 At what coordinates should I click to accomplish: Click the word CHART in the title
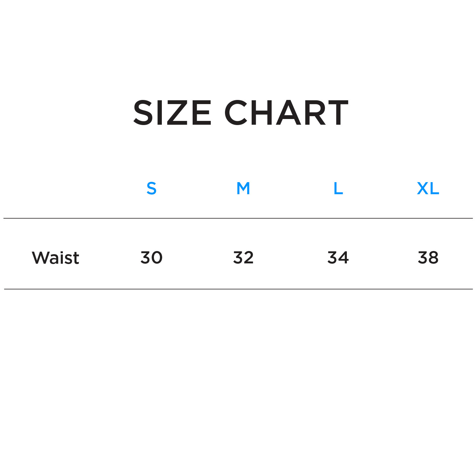coord(286,113)
